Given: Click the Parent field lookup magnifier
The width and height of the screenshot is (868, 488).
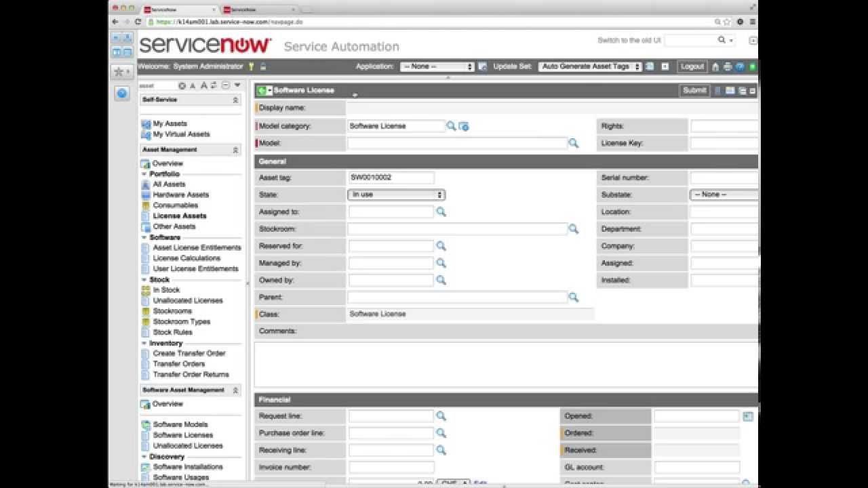Looking at the screenshot, I should [573, 297].
